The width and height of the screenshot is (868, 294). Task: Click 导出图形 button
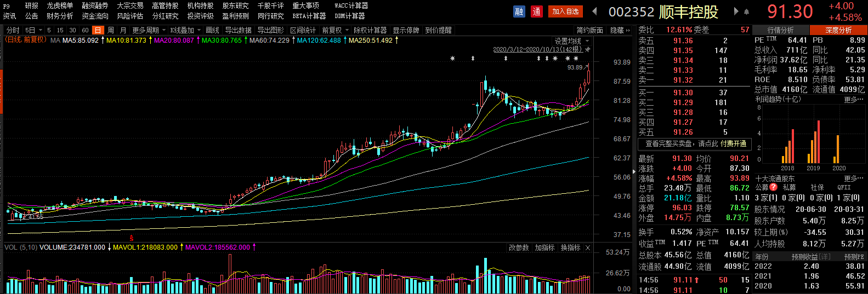(270, 30)
